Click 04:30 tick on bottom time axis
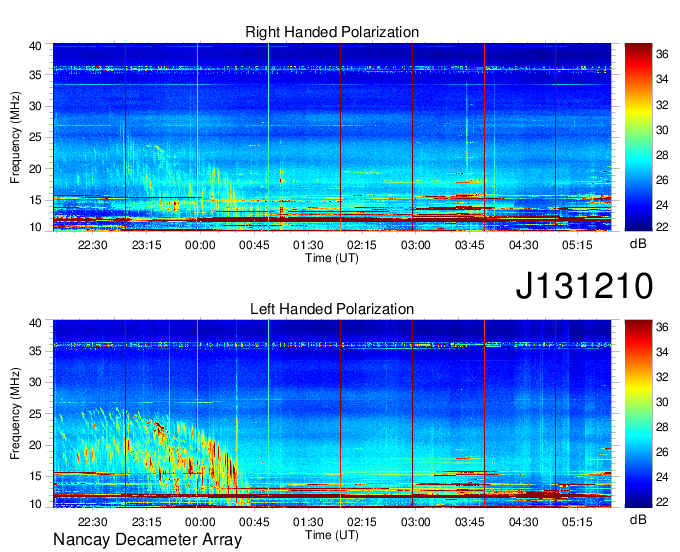The image size is (680, 552). (x=523, y=522)
